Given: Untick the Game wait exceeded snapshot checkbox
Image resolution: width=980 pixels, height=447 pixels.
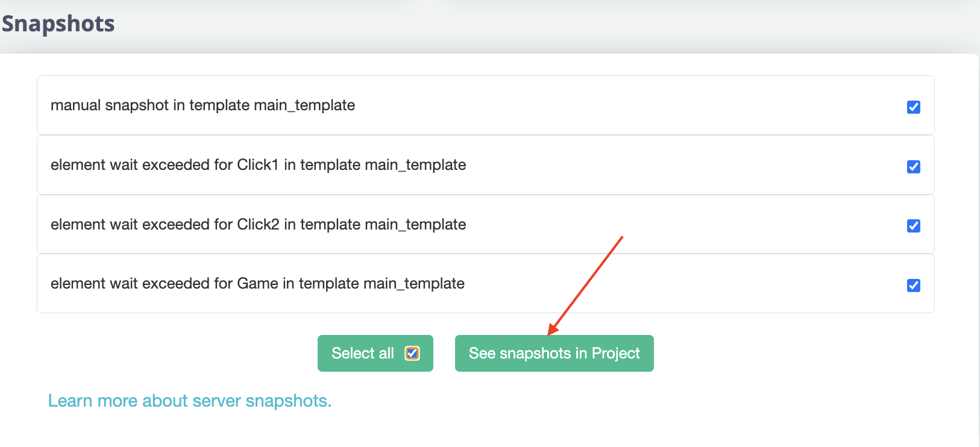Looking at the screenshot, I should [x=913, y=286].
